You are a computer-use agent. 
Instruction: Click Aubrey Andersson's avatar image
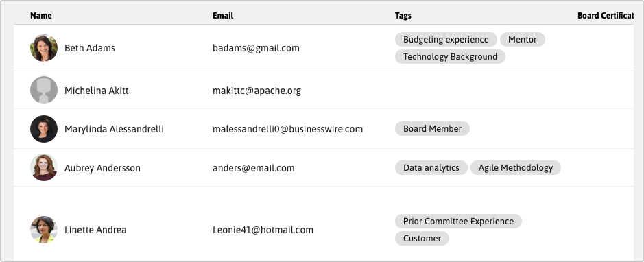click(43, 167)
